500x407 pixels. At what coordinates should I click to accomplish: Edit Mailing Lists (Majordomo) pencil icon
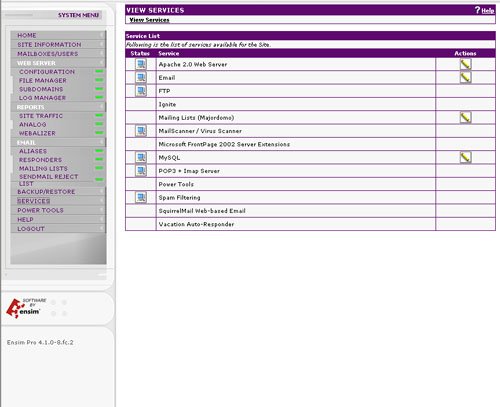click(465, 117)
